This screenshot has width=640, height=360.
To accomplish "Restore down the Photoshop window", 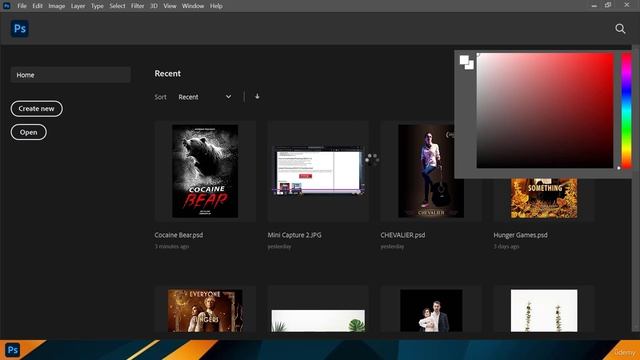I will coord(608,5).
